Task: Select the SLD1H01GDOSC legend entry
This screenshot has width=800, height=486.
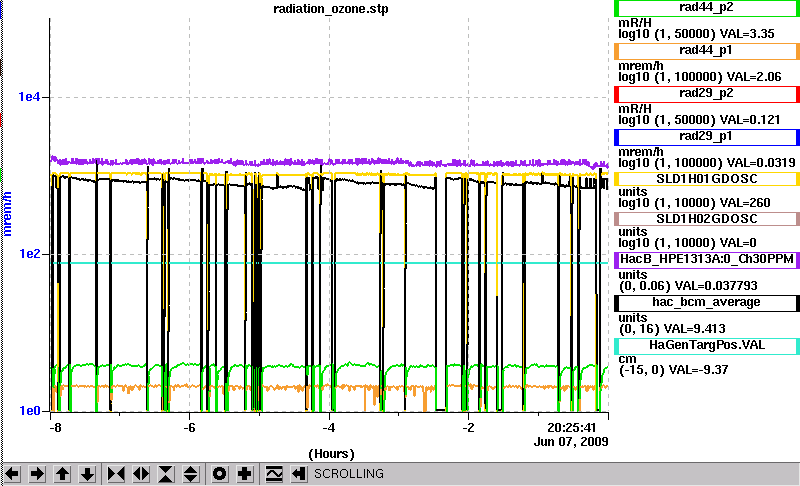Action: 707,179
